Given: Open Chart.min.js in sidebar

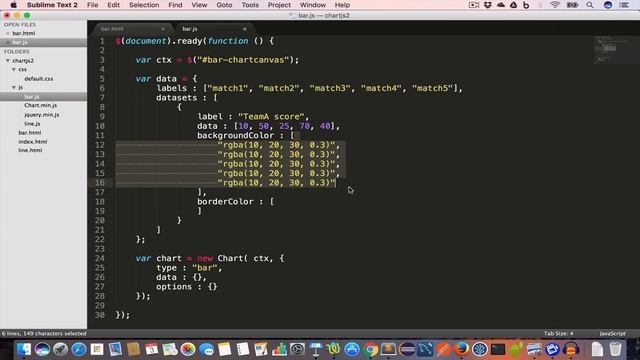Looking at the screenshot, I should 40,105.
